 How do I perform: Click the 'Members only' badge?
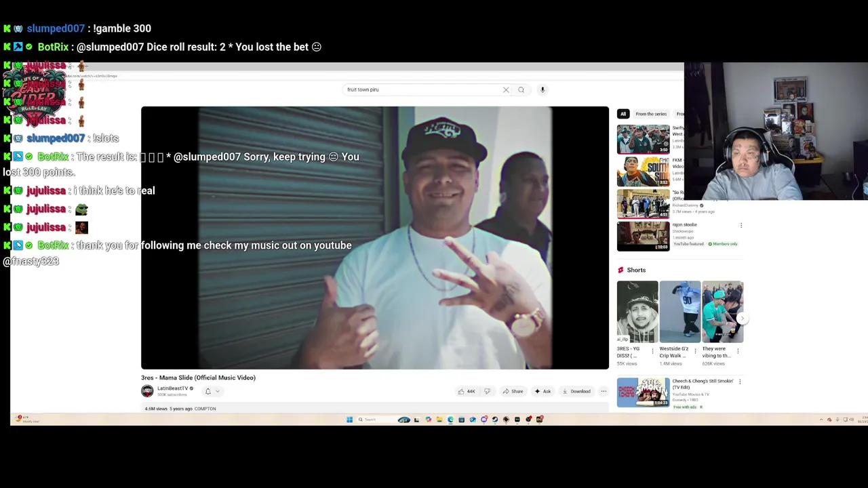[723, 244]
